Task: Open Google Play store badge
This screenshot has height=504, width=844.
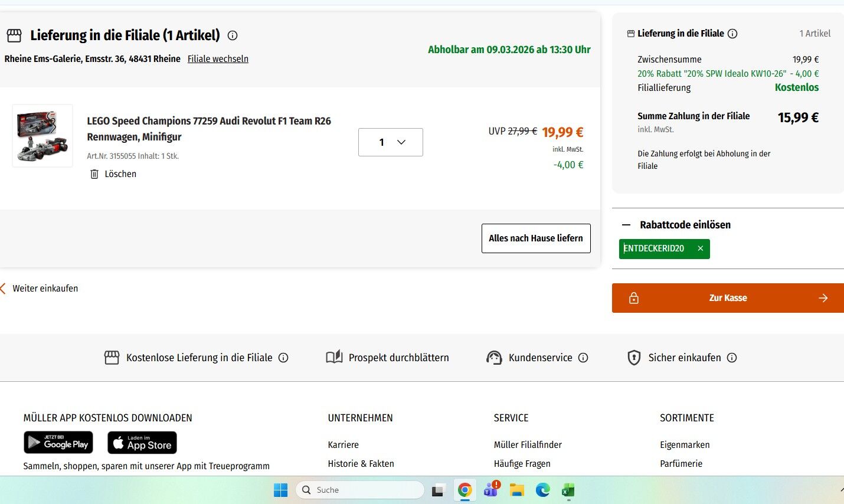Action: [x=58, y=443]
